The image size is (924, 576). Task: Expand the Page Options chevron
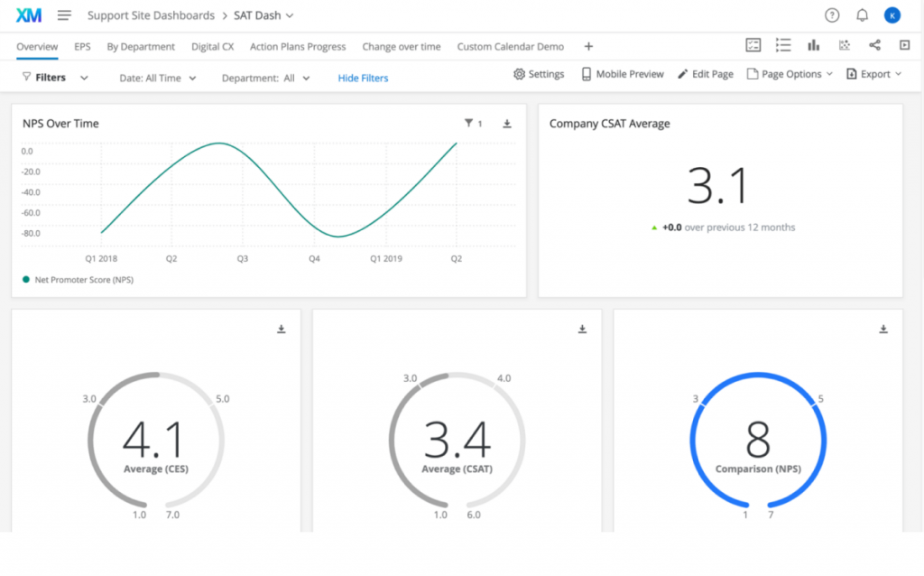830,74
